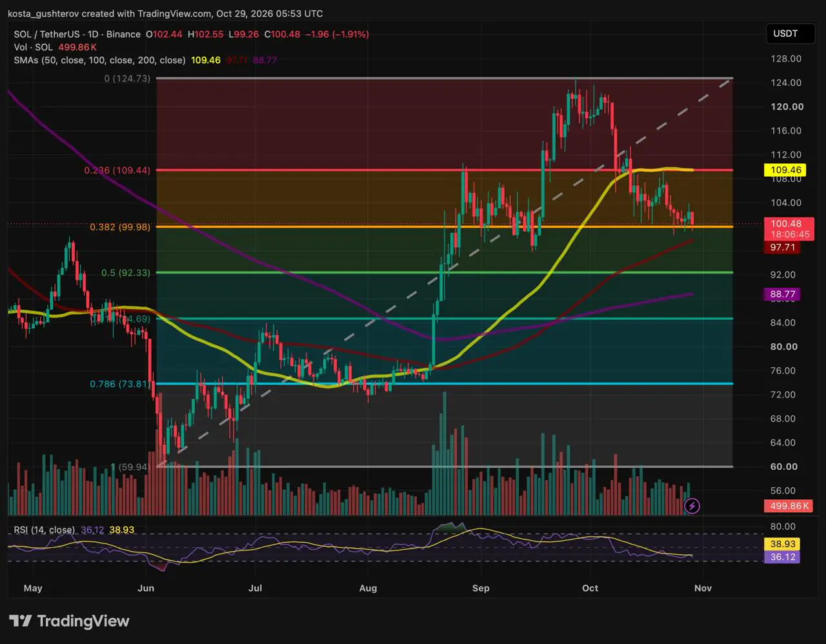The width and height of the screenshot is (826, 644).
Task: Select the 0.786 (73.81) Fibonacci level label
Action: pyautogui.click(x=120, y=384)
